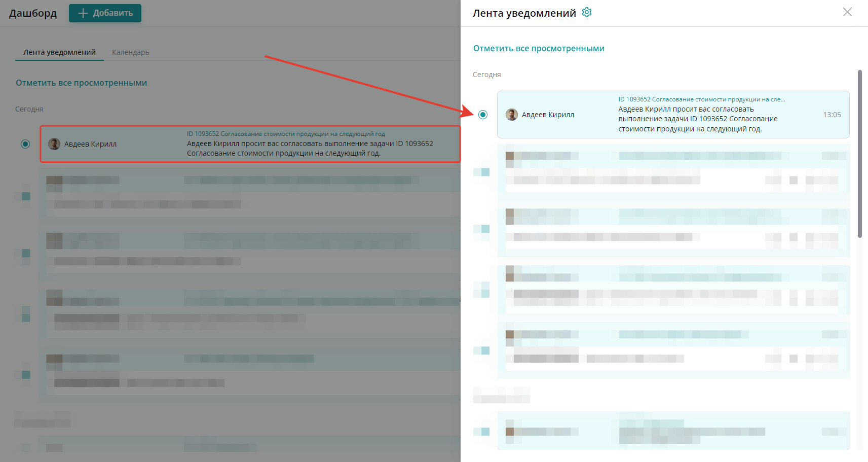Click the approval request text in dashboard notification

(x=310, y=148)
